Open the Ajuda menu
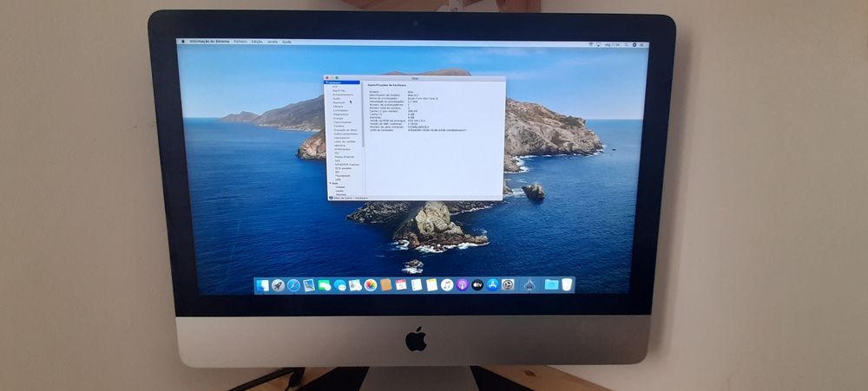 (286, 42)
